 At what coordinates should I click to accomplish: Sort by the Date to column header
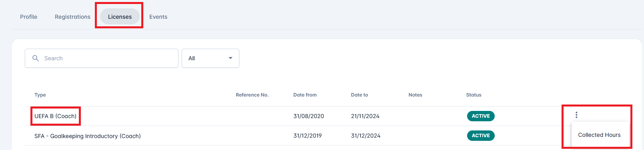(x=359, y=95)
